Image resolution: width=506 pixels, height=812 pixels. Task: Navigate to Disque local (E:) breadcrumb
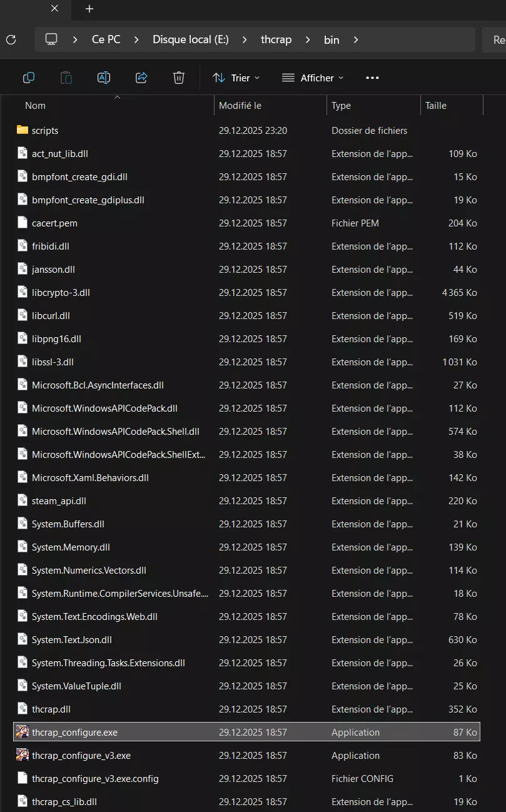pyautogui.click(x=191, y=39)
